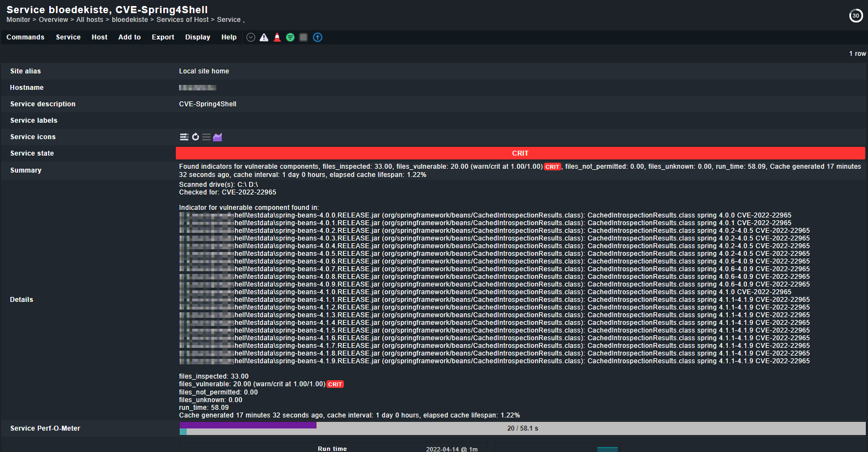Viewport: 868px width, 452px height.
Task: Open the Help menu
Action: coord(229,37)
